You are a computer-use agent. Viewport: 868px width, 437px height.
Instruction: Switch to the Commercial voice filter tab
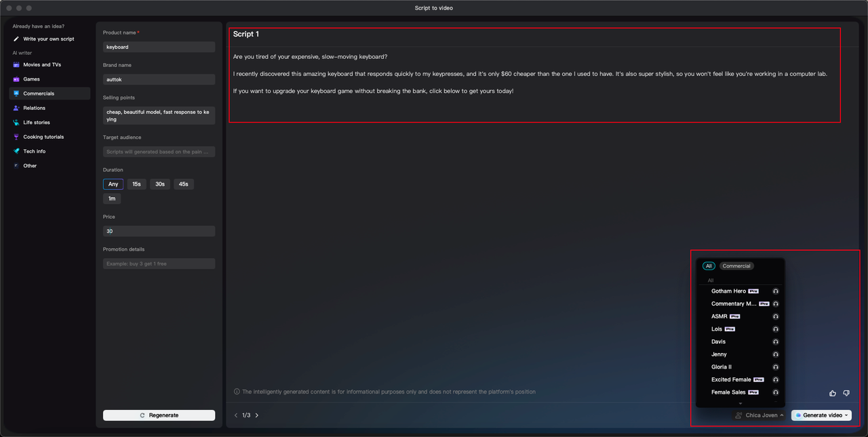click(736, 266)
